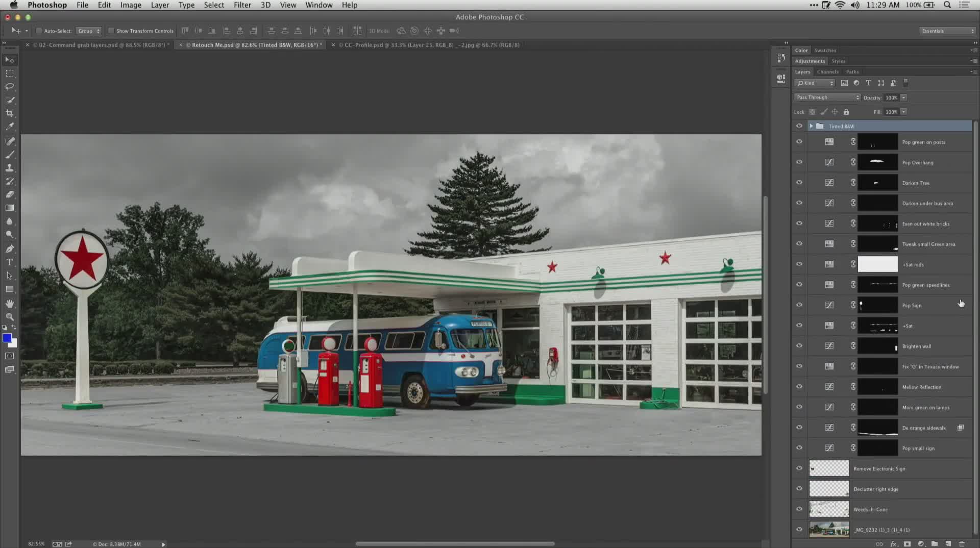Viewport: 980px width, 548px height.
Task: Open the Kind filter dropdown
Action: 815,83
